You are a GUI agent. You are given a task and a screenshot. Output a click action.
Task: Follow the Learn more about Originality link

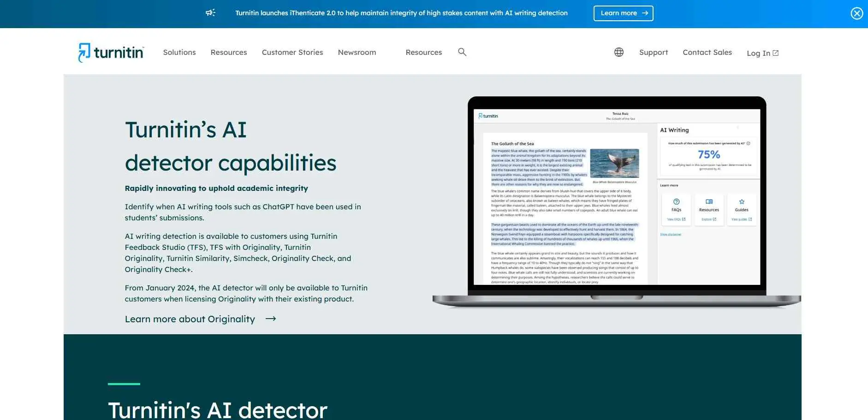coord(190,319)
